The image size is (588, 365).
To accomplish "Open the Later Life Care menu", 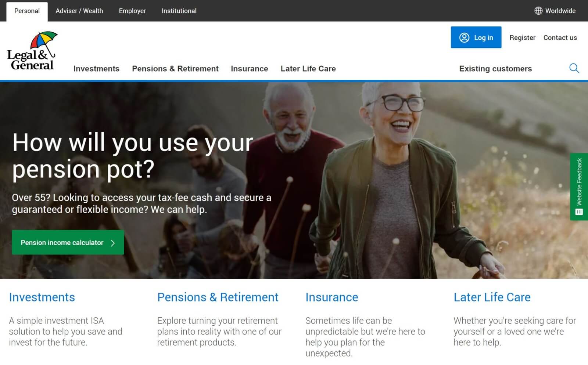I will click(308, 69).
